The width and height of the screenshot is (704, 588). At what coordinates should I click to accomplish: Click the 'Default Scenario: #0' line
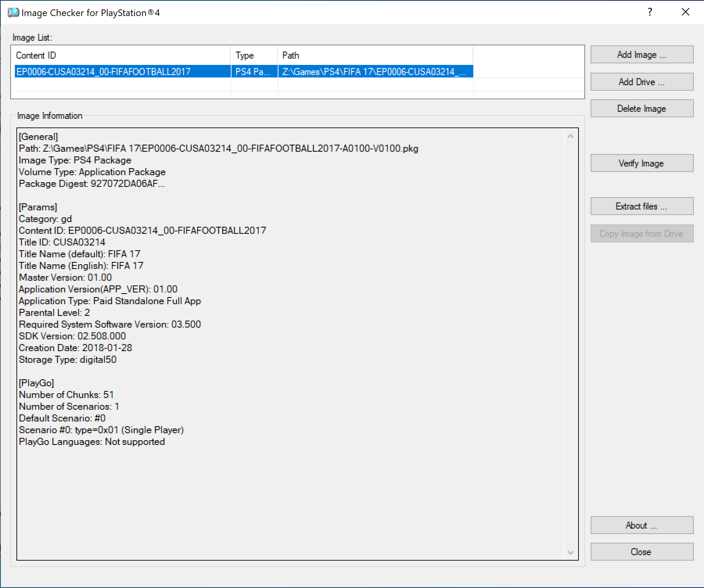62,418
